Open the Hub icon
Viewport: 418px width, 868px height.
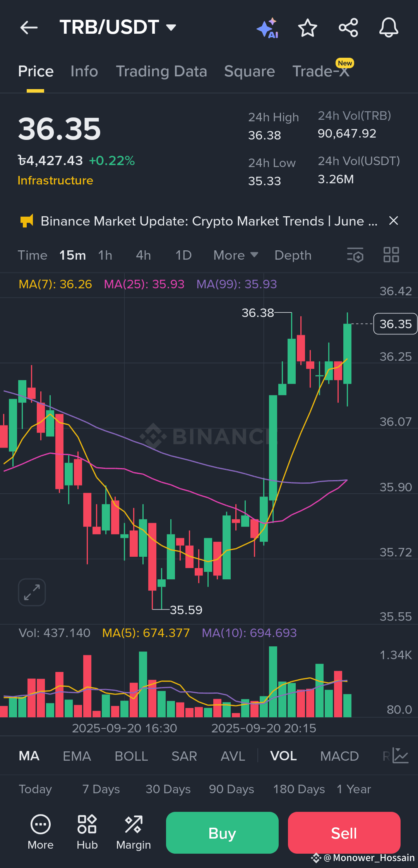(87, 832)
